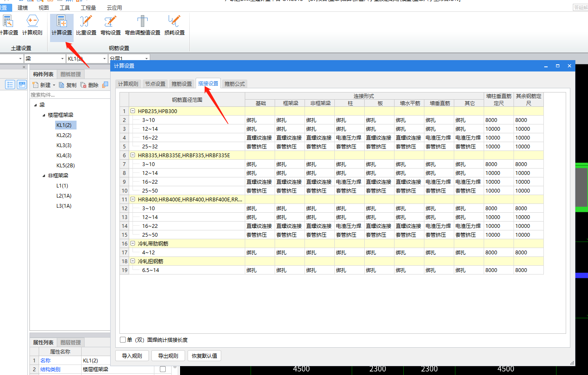The image size is (588, 375).
Task: Select the 搭接设置 tab
Action: coord(208,83)
